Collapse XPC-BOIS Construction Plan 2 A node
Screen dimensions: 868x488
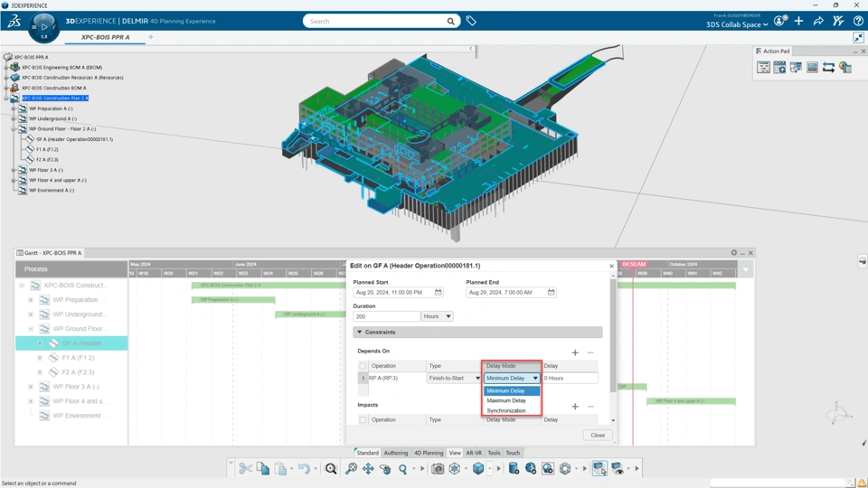[6, 98]
